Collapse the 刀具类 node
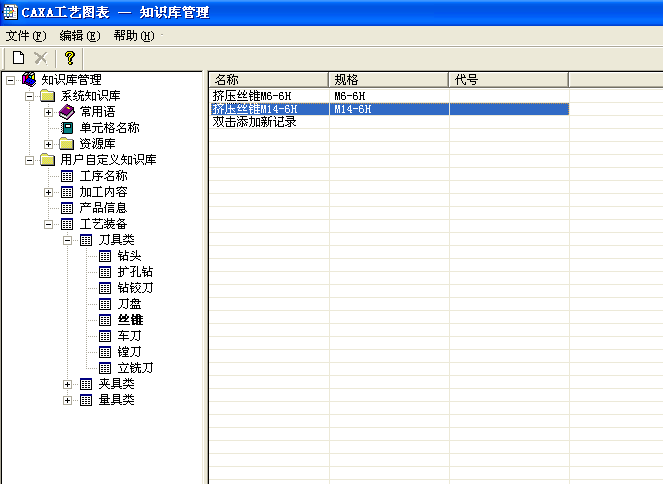Screen dimensions: 663x484 click(67, 241)
